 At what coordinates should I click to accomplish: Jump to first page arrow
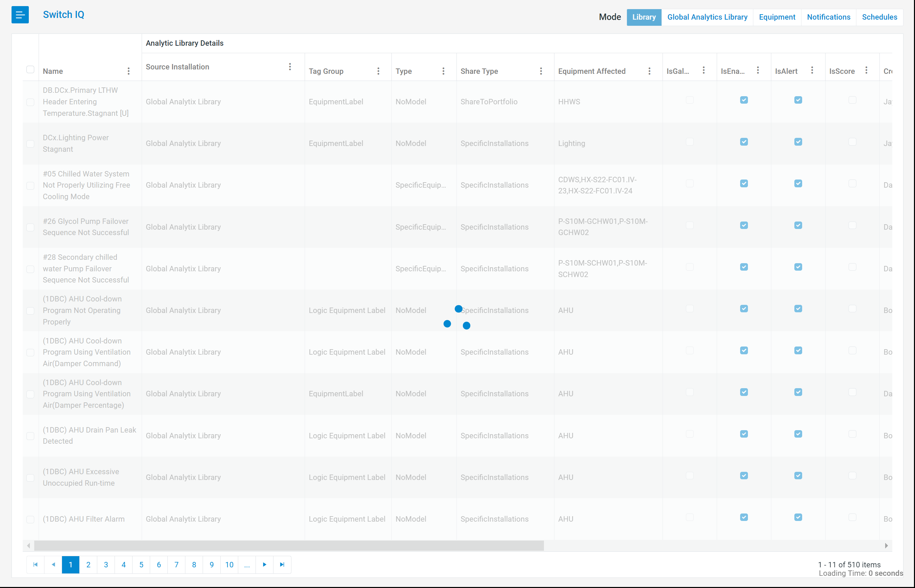click(35, 564)
